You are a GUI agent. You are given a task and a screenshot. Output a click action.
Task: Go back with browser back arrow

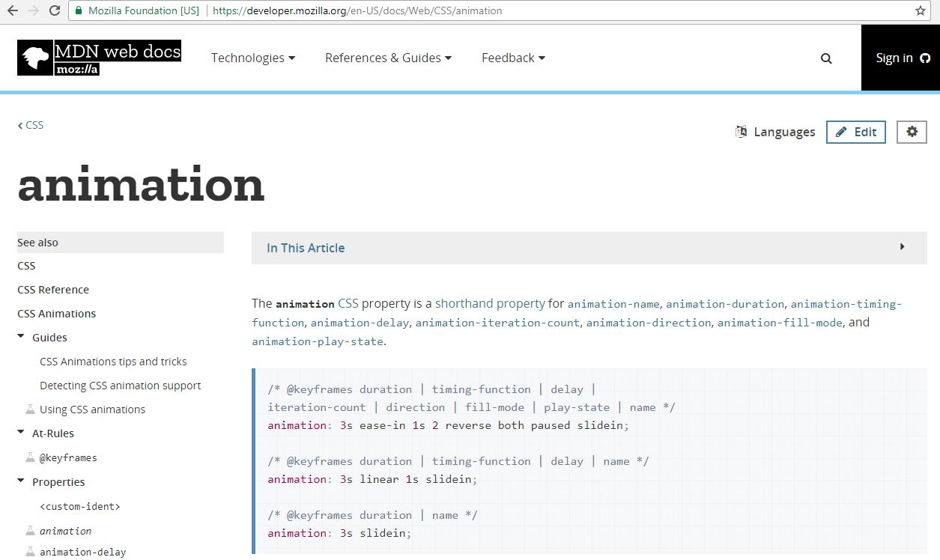click(13, 10)
